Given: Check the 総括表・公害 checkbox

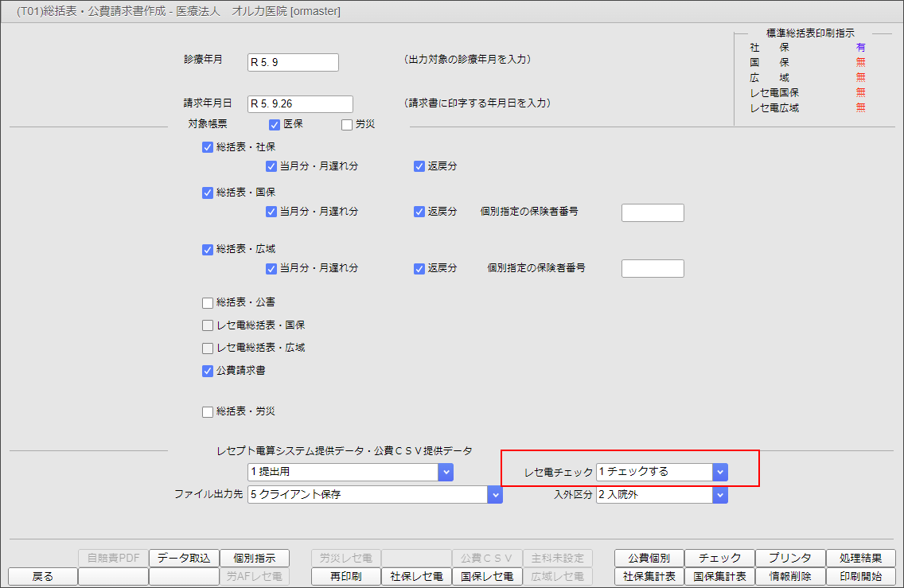Looking at the screenshot, I should coord(207,302).
